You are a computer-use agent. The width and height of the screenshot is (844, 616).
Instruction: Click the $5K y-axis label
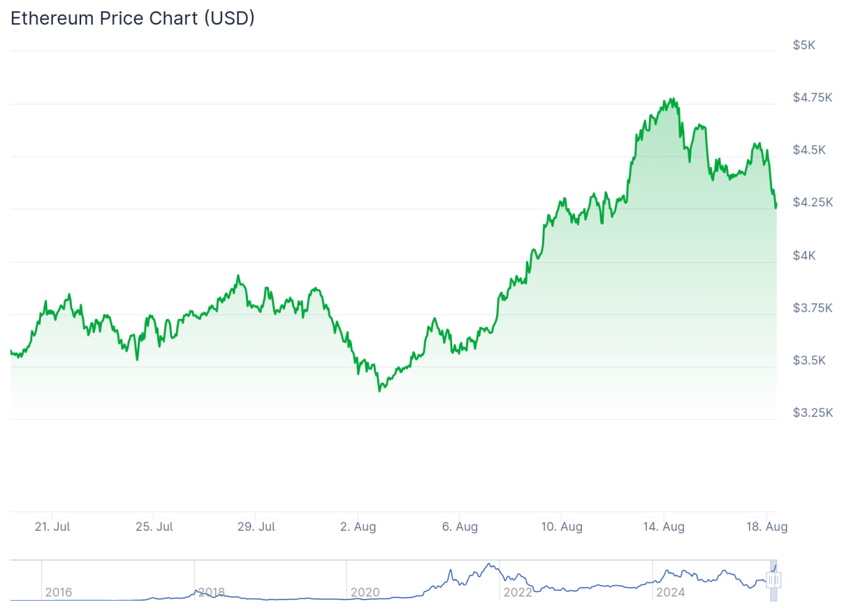804,45
